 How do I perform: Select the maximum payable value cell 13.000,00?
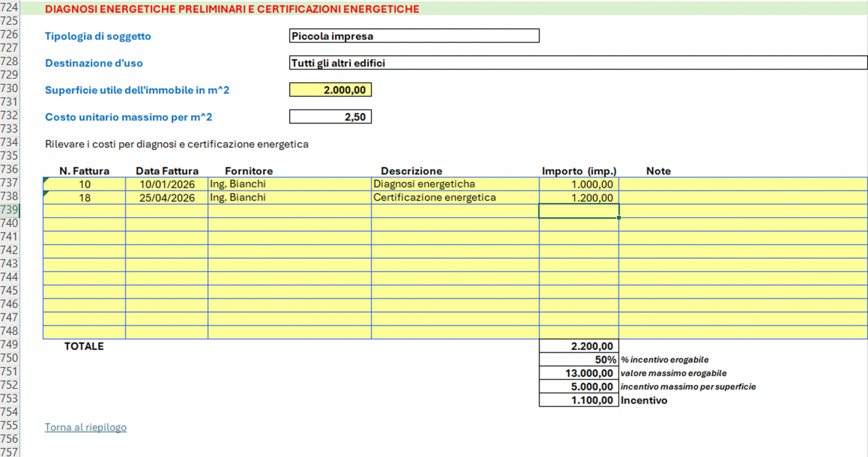pos(579,373)
